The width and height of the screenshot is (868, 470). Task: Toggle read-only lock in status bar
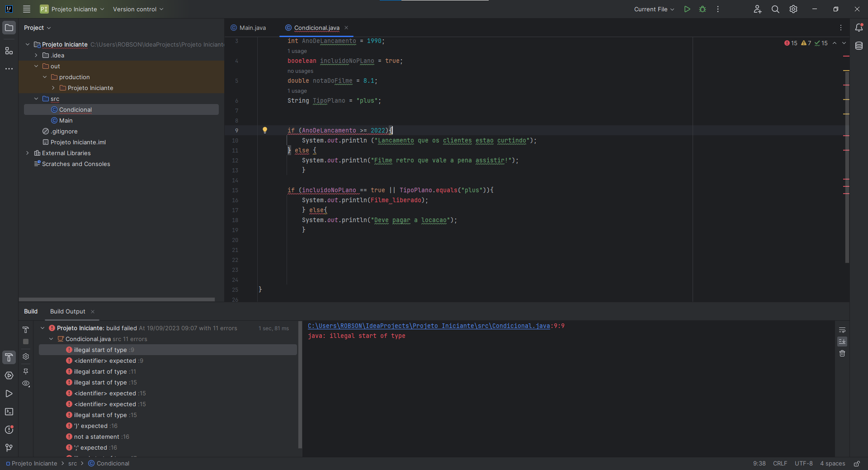point(857,464)
